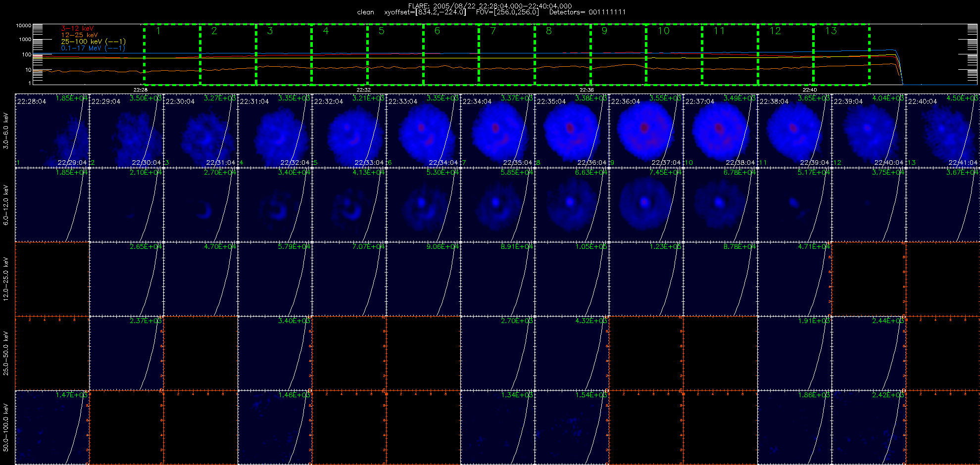Click the FLARE 2005/08/22 title line
Screen dimensions: 980x465
pyautogui.click(x=490, y=6)
